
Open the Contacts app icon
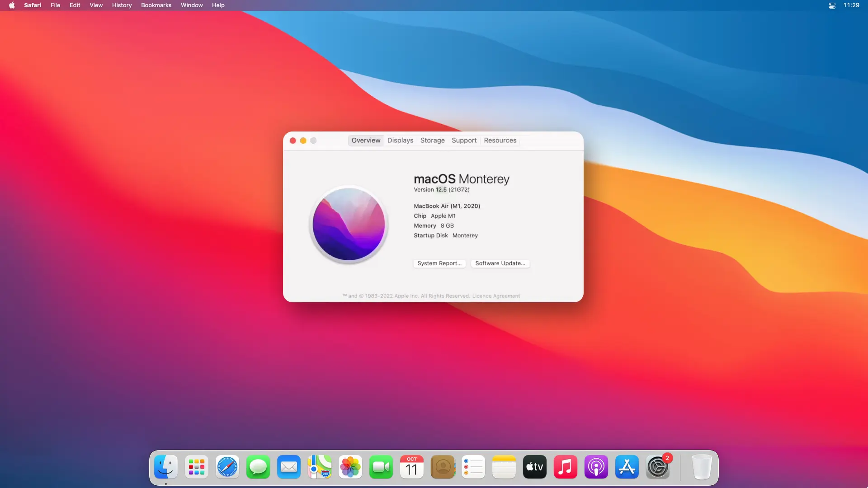(443, 467)
